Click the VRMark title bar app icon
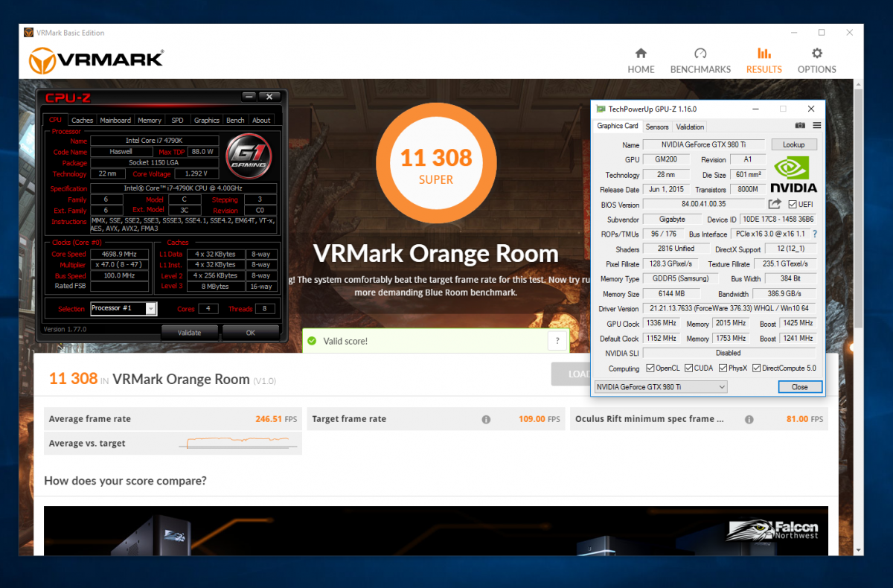Viewport: 893px width, 588px height. click(x=28, y=33)
